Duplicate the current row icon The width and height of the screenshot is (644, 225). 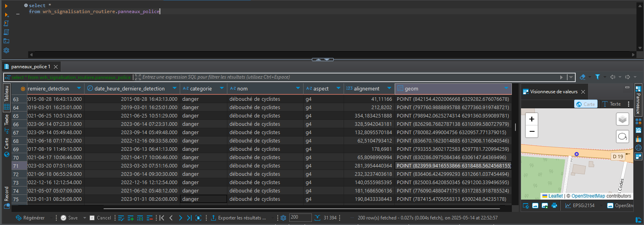click(140, 218)
